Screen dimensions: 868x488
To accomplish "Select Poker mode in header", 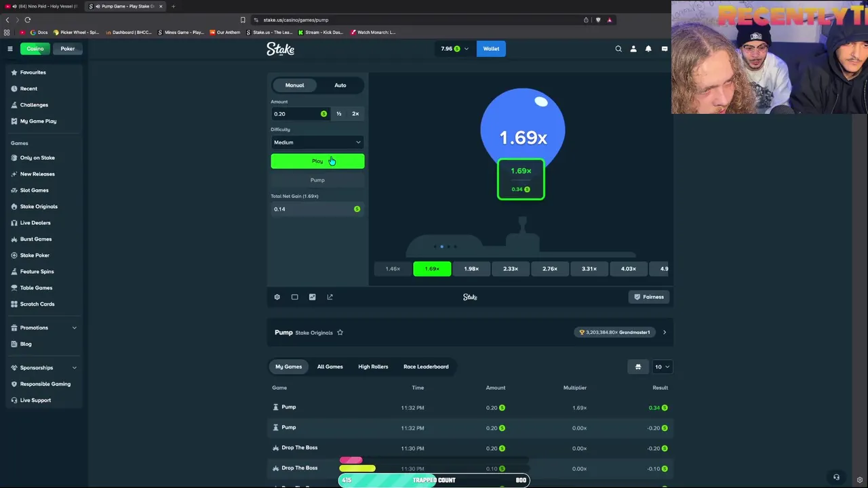I will click(68, 49).
